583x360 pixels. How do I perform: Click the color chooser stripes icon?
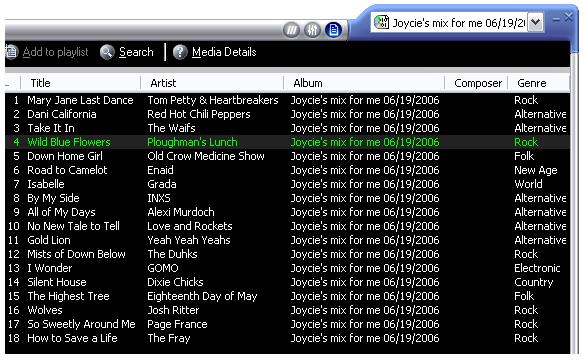[292, 30]
